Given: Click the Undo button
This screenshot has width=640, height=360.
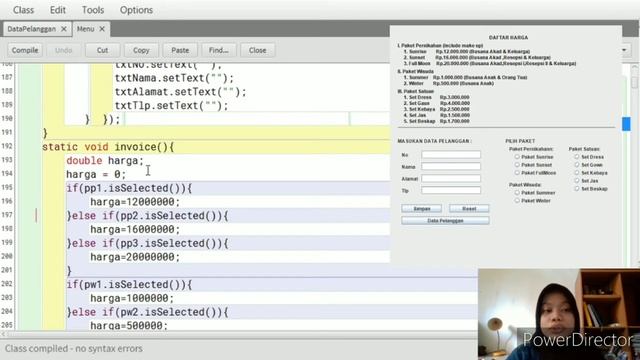Looking at the screenshot, I should click(x=63, y=50).
